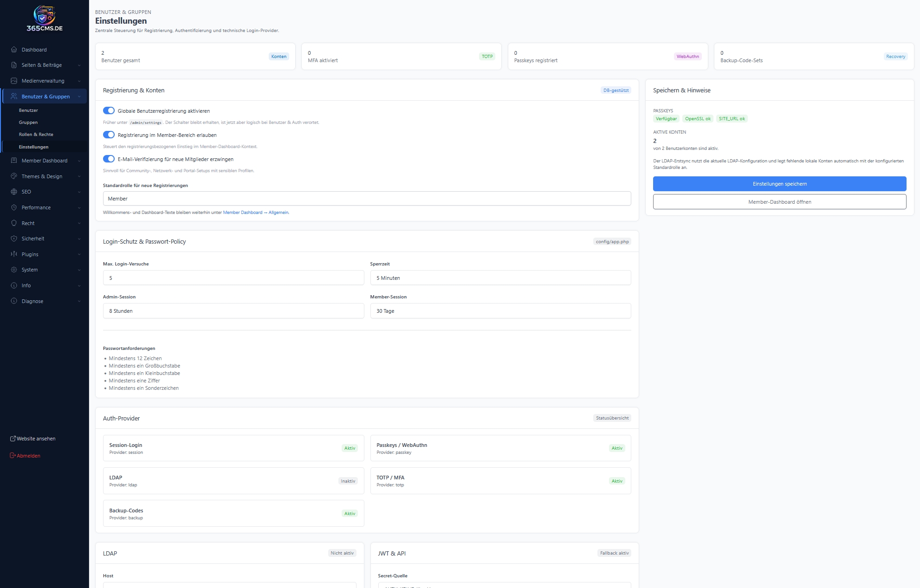Click the 365CMS.DE logo
The width and height of the screenshot is (920, 588).
[x=45, y=19]
